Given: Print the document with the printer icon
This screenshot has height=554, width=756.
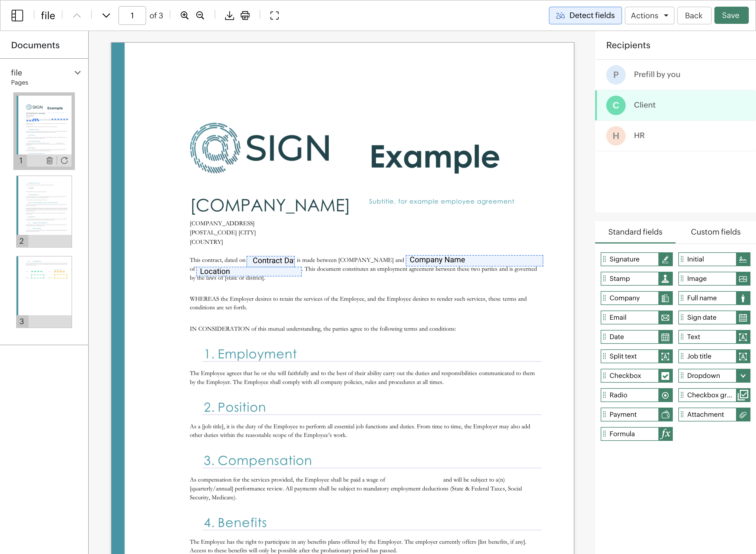Looking at the screenshot, I should tap(245, 16).
